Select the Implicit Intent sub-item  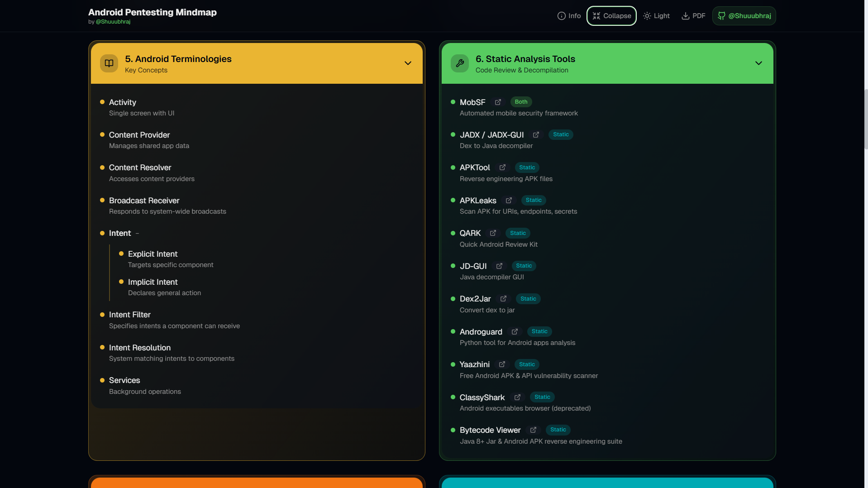click(x=153, y=282)
